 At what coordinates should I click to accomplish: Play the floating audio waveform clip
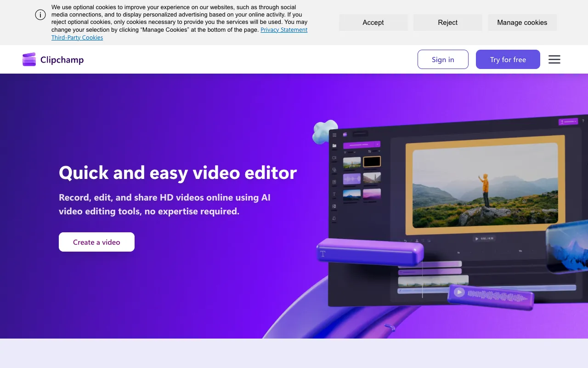tap(458, 292)
